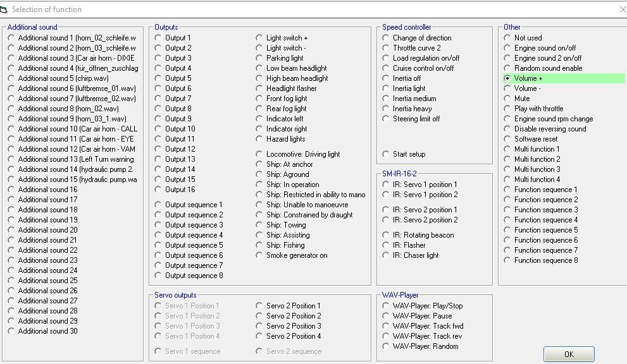This screenshot has height=364, width=627.
Task: Choose Smoke generator on option
Action: [x=259, y=255]
